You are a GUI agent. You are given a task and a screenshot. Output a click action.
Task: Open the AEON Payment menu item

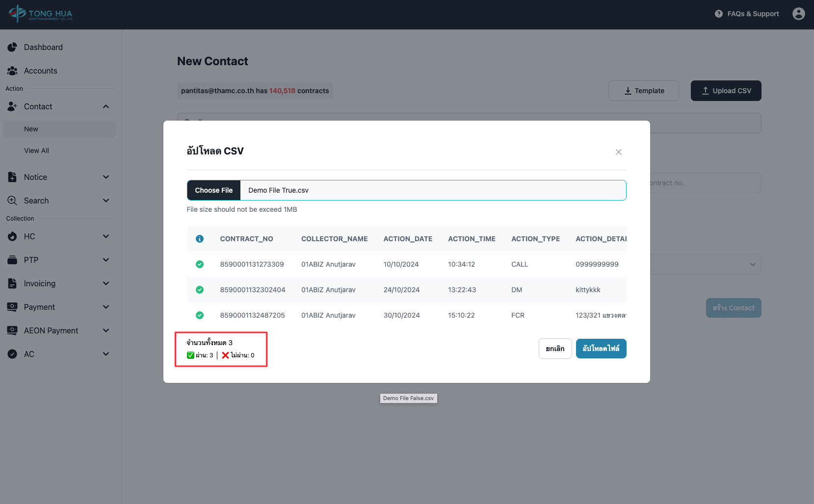tap(59, 330)
